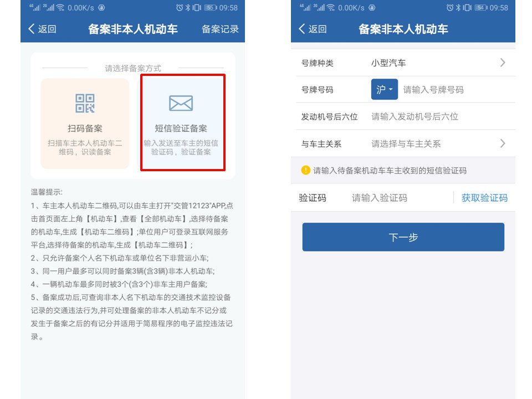The image size is (532, 399).
Task: Tap the battery icon in the left status bar
Action: coord(210,8)
